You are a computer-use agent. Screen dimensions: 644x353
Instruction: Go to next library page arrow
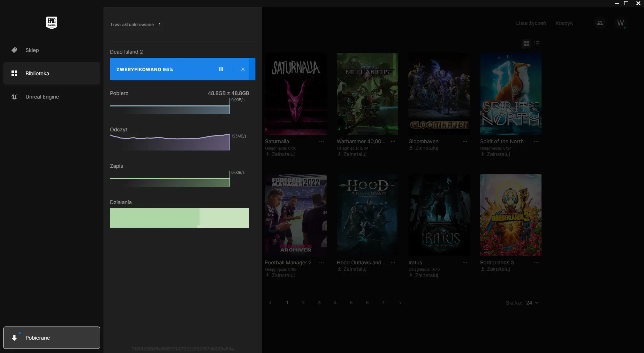click(x=400, y=303)
